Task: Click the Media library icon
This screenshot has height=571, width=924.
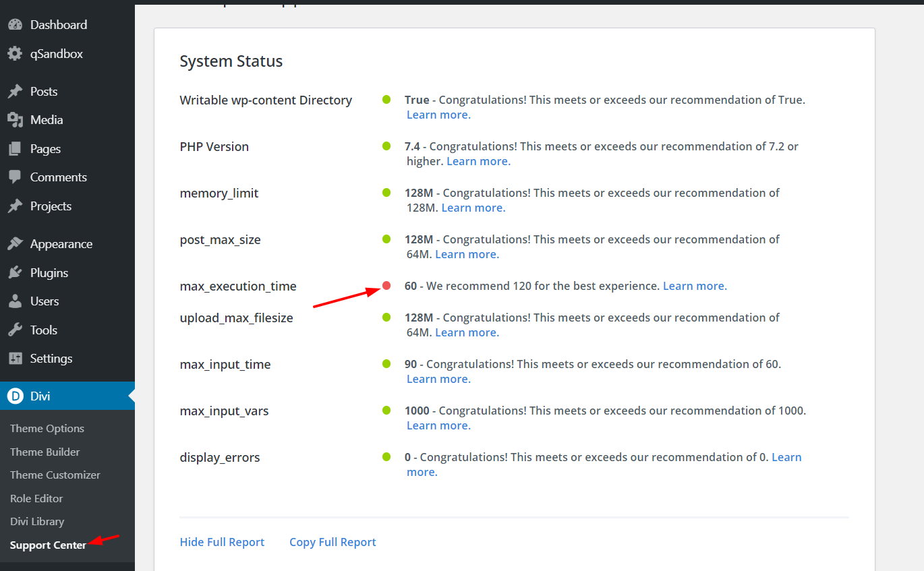Action: [x=15, y=120]
